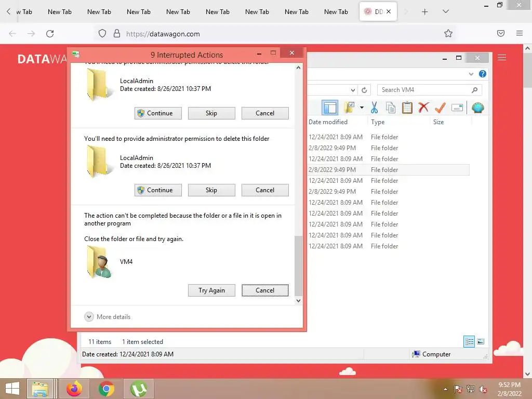Screen dimensions: 532x399
Task: Click the Firefox Back arrow
Action: pyautogui.click(x=12, y=34)
